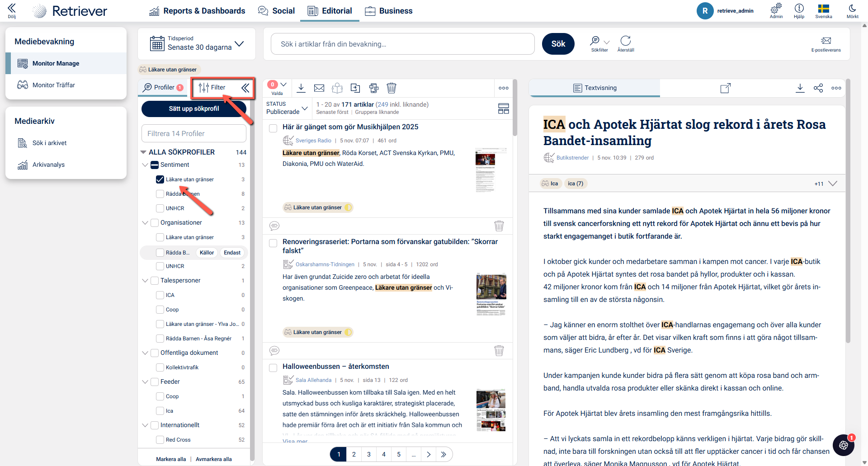Screen dimensions: 868x466
Task: Click the Sök search button
Action: (558, 44)
